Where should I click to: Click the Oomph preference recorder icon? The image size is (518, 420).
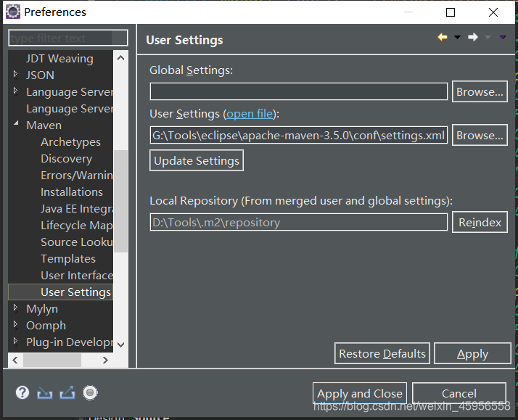(90, 392)
